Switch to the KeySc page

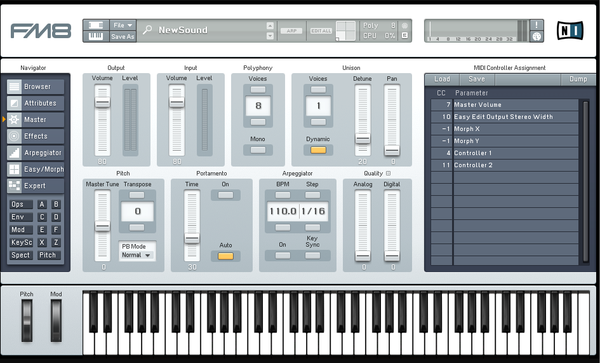(x=21, y=243)
